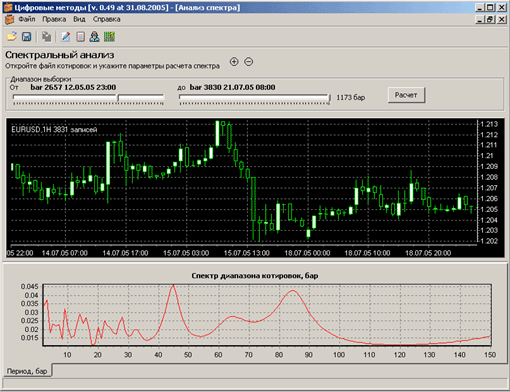Open a quotes file with folder icon
The height and width of the screenshot is (392, 510).
click(12, 36)
